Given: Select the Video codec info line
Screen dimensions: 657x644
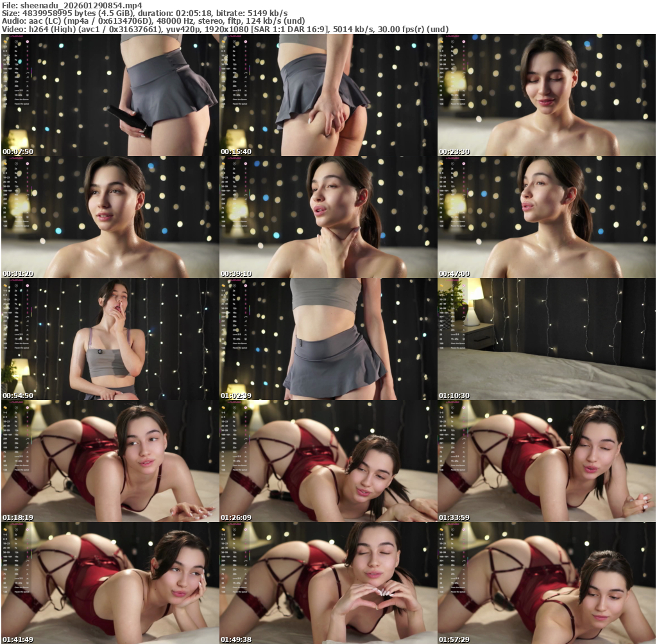Looking at the screenshot, I should click(x=225, y=29).
